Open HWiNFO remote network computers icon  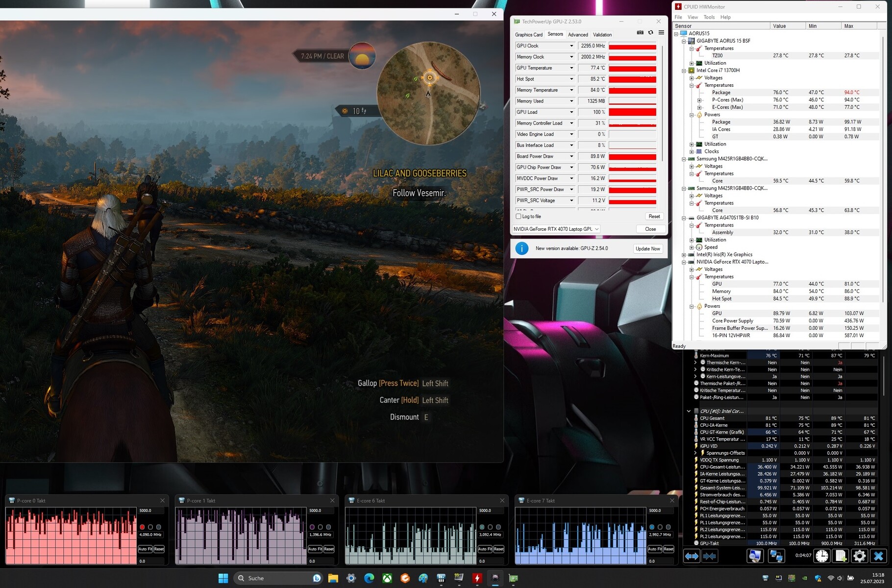point(776,556)
